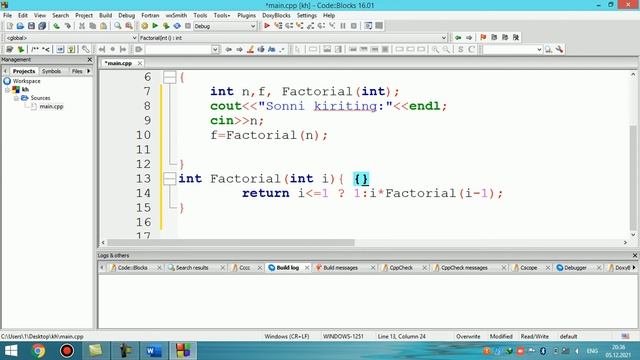Close the Management panel
Image resolution: width=640 pixels, height=360 pixels.
[x=90, y=60]
